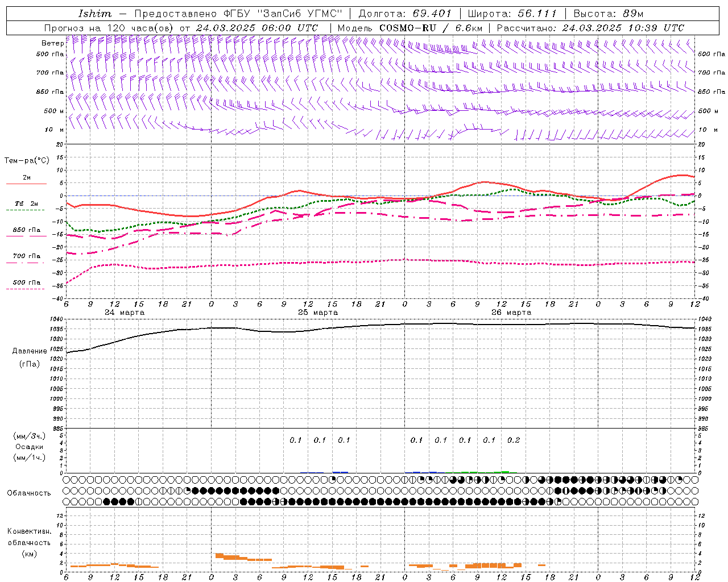This screenshot has height=582, width=728.
Task: Click the "Рассчитано: 24.03.2025 10:39 UTC" timestamp
Action: coord(590,28)
